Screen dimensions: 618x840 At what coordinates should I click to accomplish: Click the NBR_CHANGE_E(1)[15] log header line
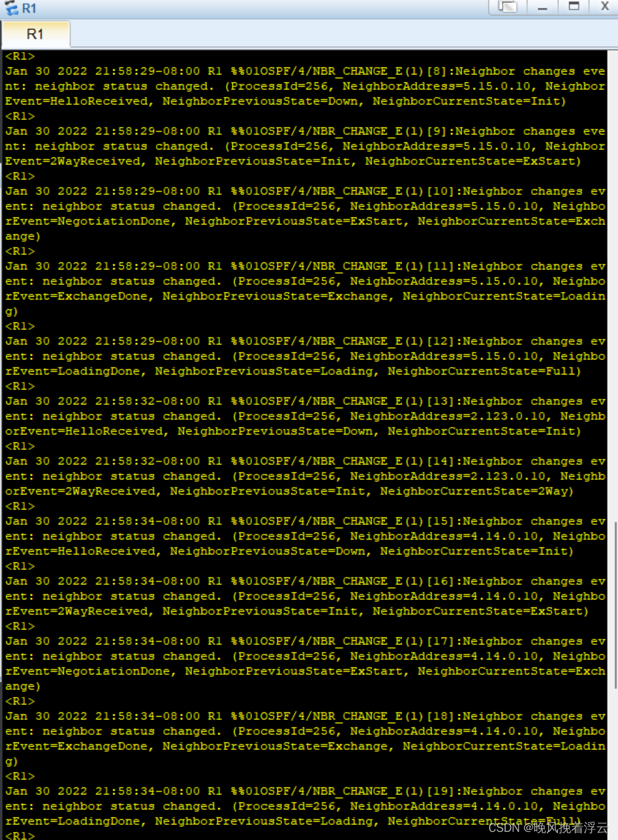tap(305, 521)
